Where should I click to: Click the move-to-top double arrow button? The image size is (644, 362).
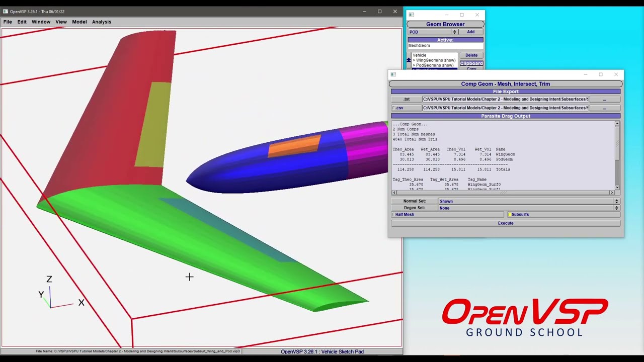pyautogui.click(x=409, y=60)
